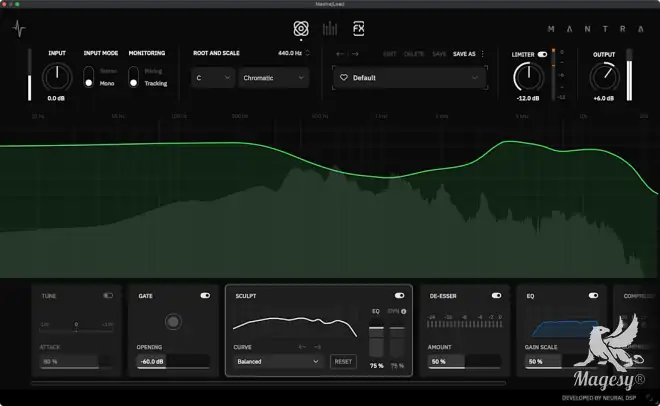Click the window resize corner icon

pos(650,398)
